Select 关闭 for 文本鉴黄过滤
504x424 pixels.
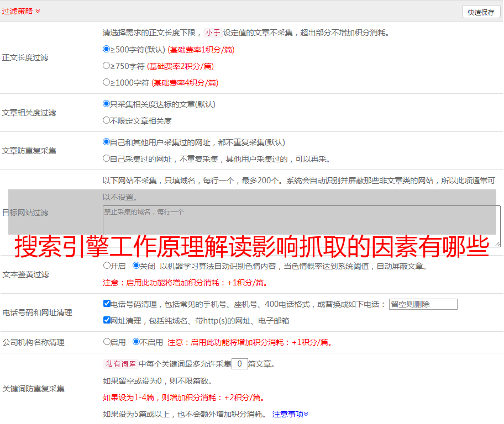pyautogui.click(x=136, y=266)
